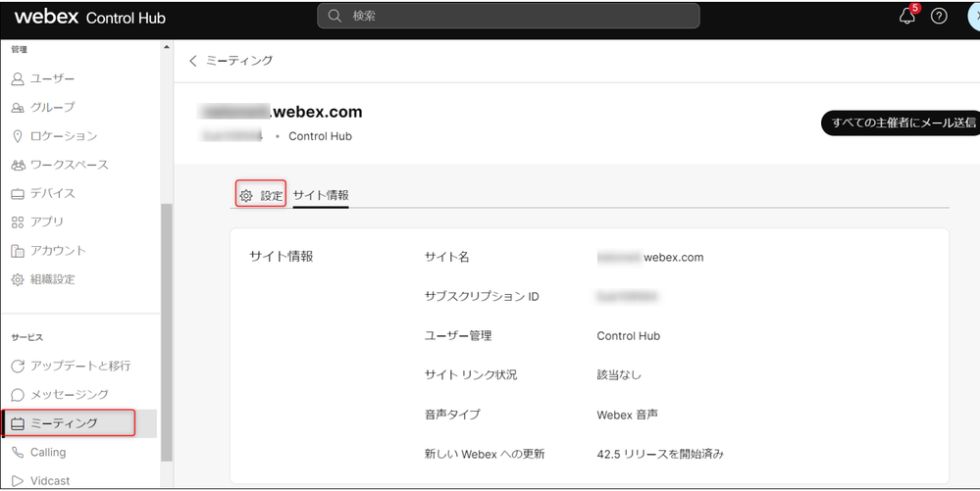Click the サービス section header

pos(26,337)
